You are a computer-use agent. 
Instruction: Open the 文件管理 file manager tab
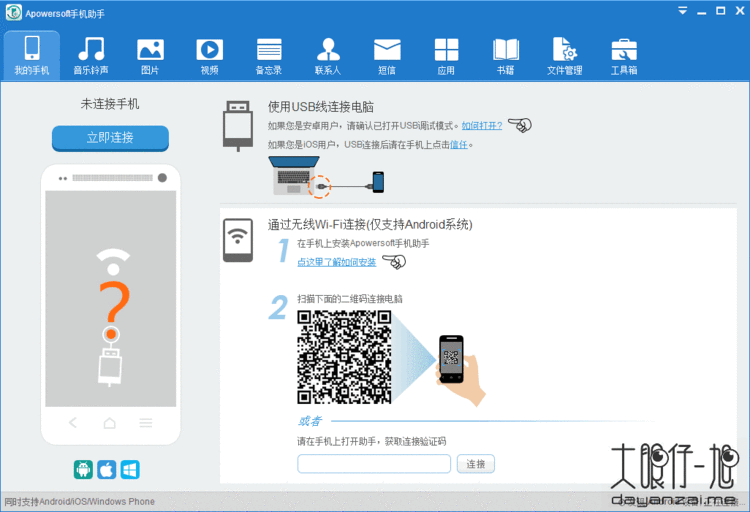coord(565,55)
